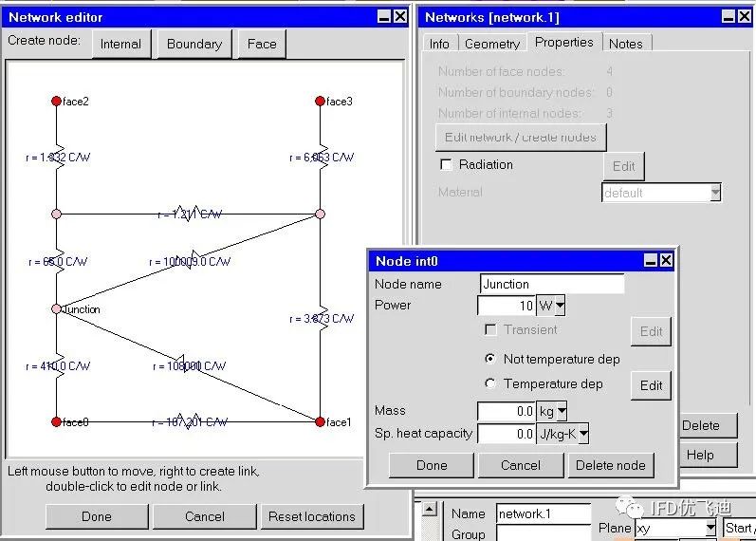Open the Mass unit kg dropdown
Viewport: 756px width, 541px height.
coord(562,411)
